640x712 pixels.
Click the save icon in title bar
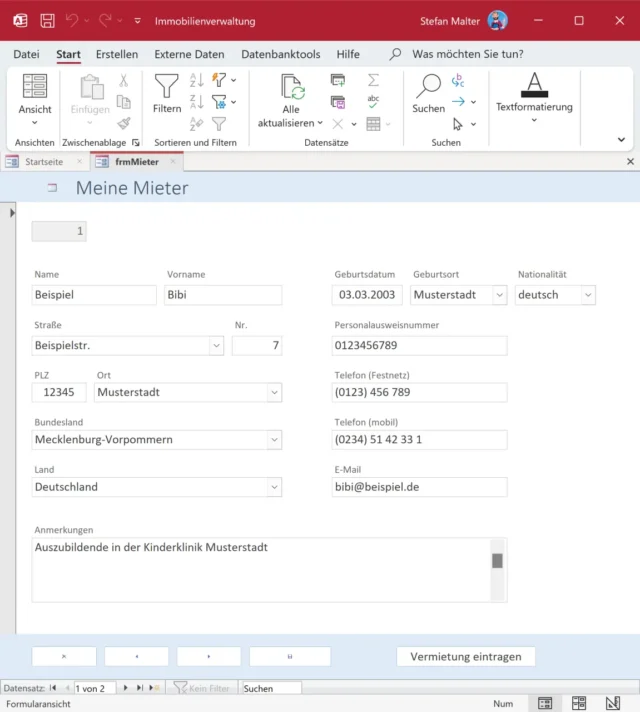click(47, 21)
